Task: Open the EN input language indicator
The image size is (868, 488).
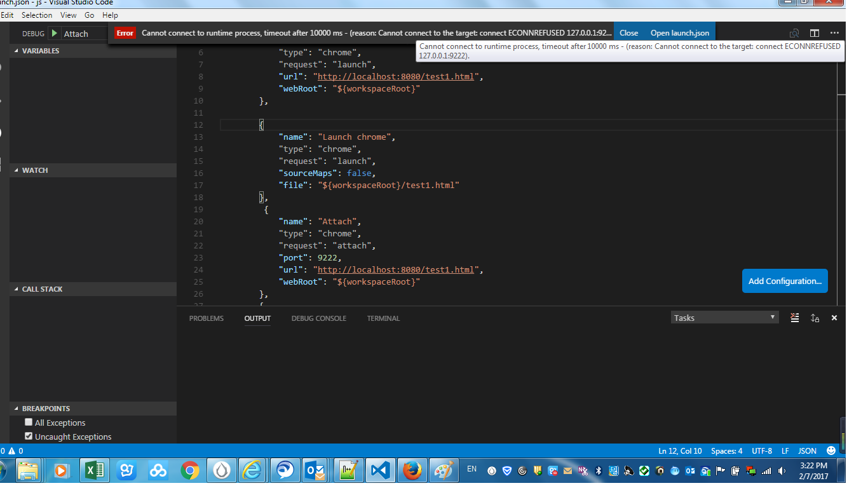Action: click(471, 469)
